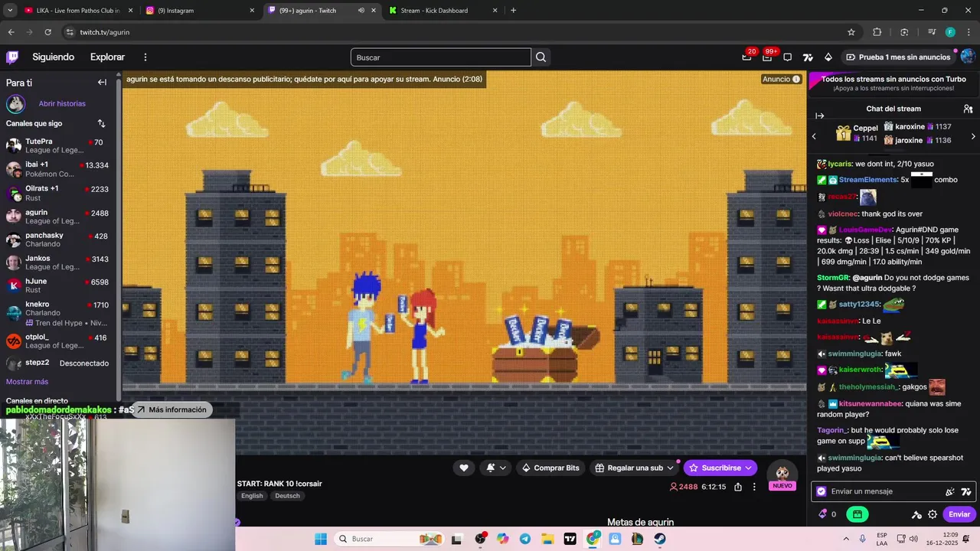Open stream options three-dot menu
Viewport: 980px width, 551px height.
[x=754, y=487]
